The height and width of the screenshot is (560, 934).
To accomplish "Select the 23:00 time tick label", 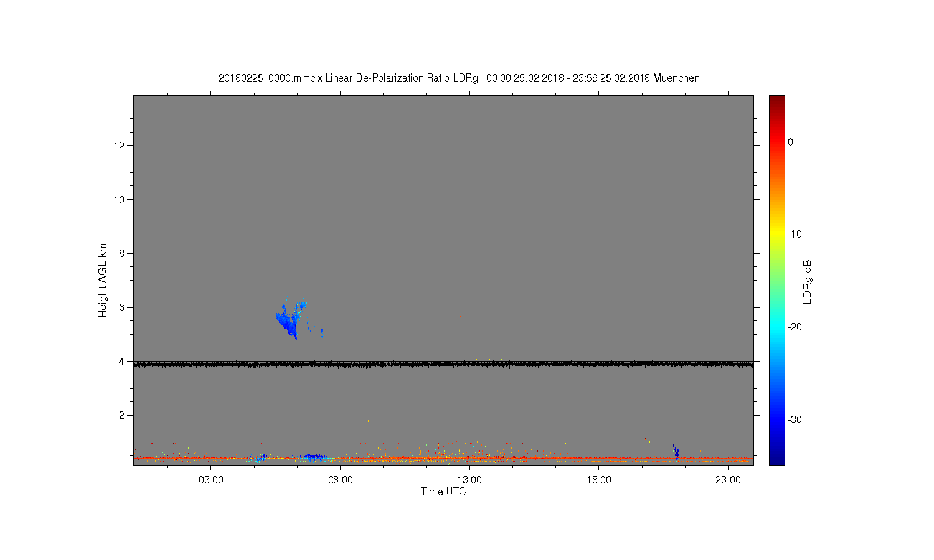I will 728,480.
